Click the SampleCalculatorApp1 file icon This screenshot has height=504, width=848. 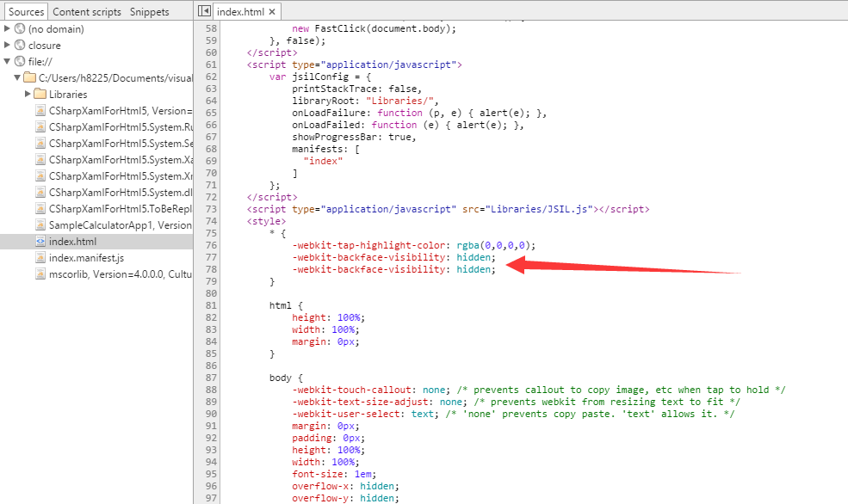pyautogui.click(x=40, y=225)
